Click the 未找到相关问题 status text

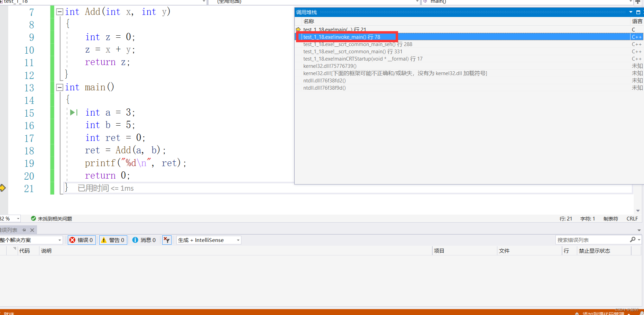[55, 218]
